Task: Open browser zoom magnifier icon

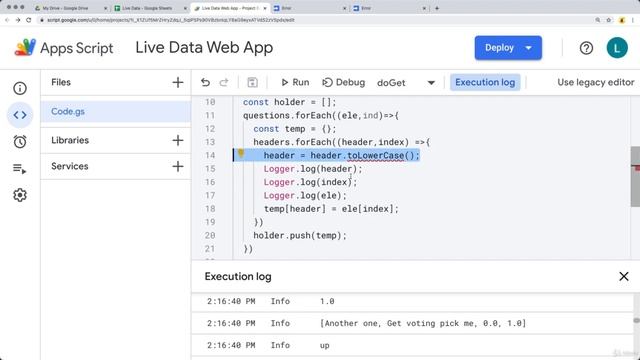Action: pos(598,20)
